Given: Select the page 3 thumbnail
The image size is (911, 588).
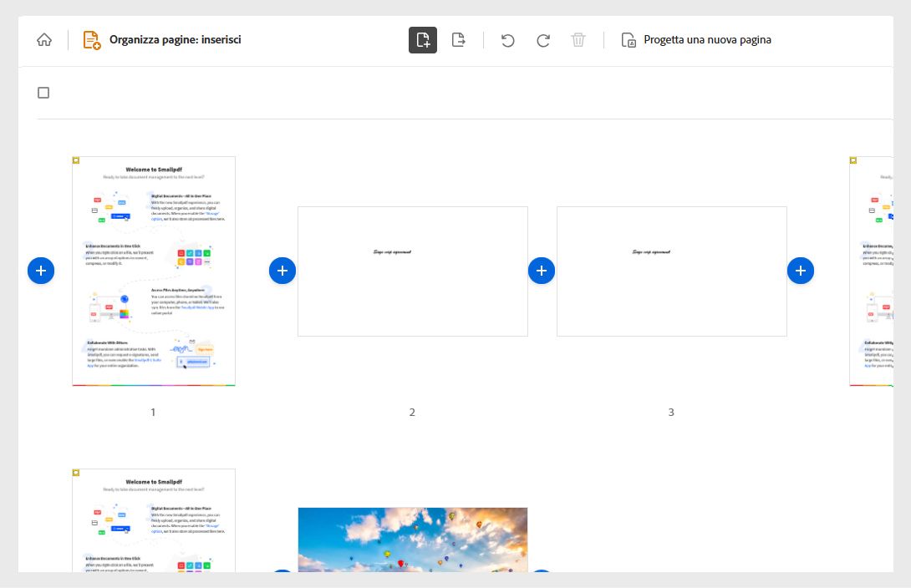Looking at the screenshot, I should [x=671, y=271].
